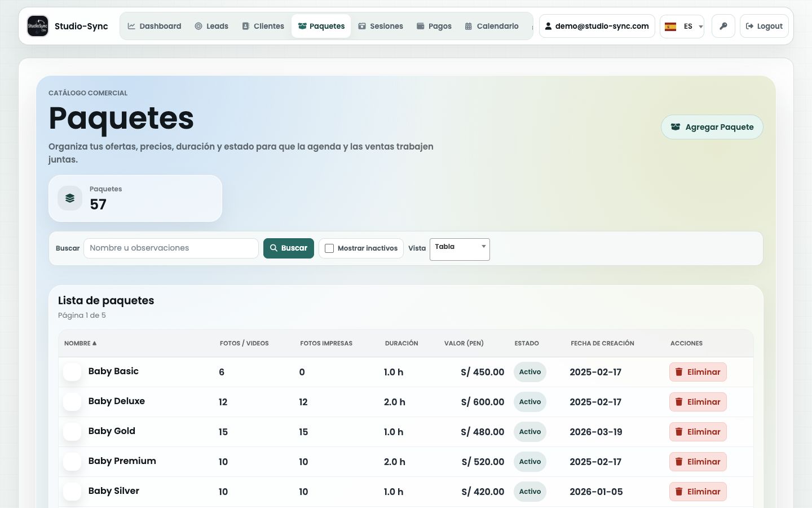Click the Calendario calendar icon
The image size is (812, 508).
469,26
